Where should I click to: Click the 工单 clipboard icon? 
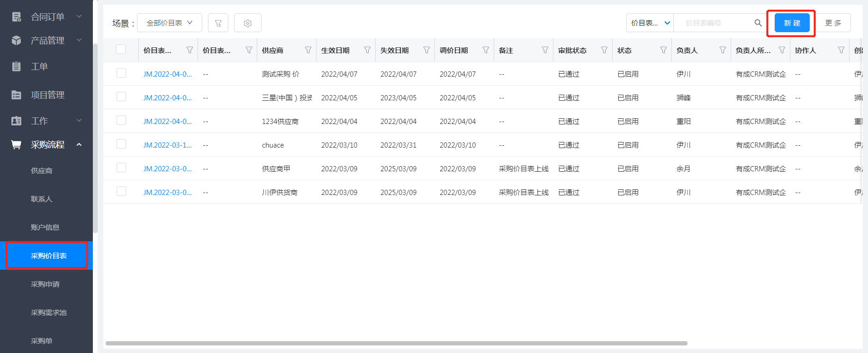17,67
